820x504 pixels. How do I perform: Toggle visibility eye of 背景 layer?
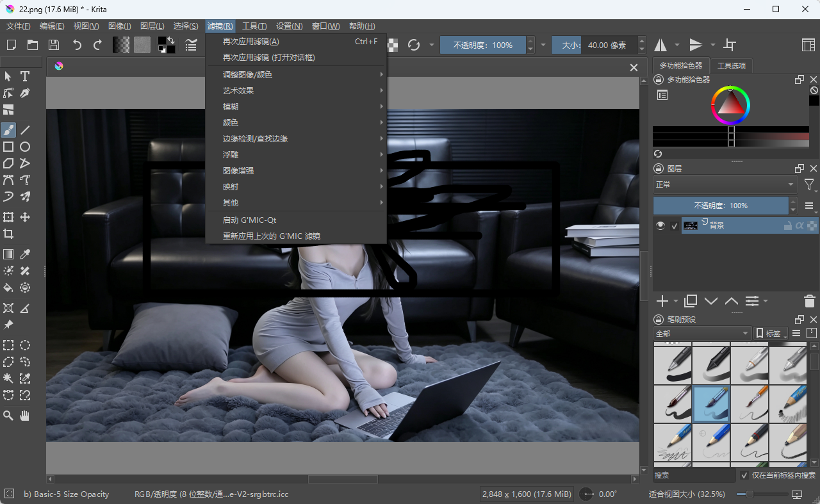pos(661,225)
